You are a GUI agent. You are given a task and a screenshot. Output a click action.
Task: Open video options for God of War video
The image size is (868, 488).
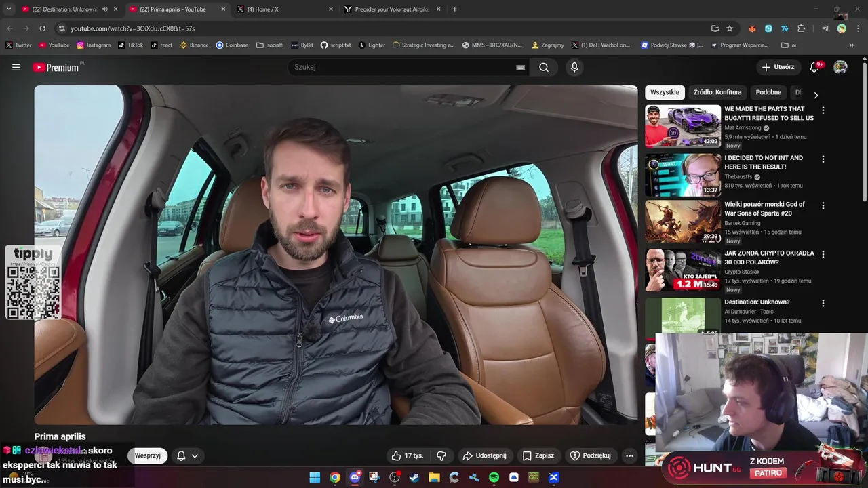click(x=823, y=205)
